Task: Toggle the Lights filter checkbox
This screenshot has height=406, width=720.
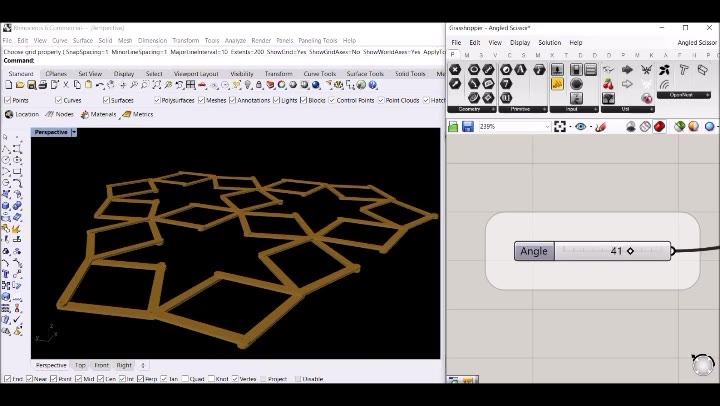Action: 276,100
